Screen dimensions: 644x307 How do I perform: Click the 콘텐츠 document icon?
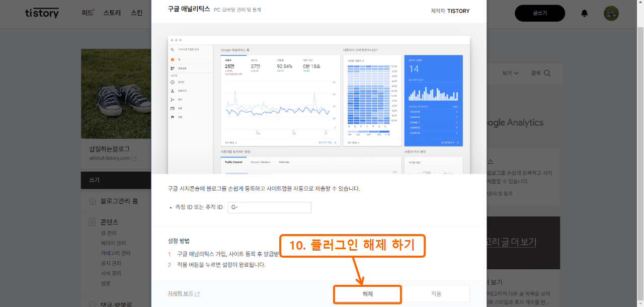click(93, 222)
